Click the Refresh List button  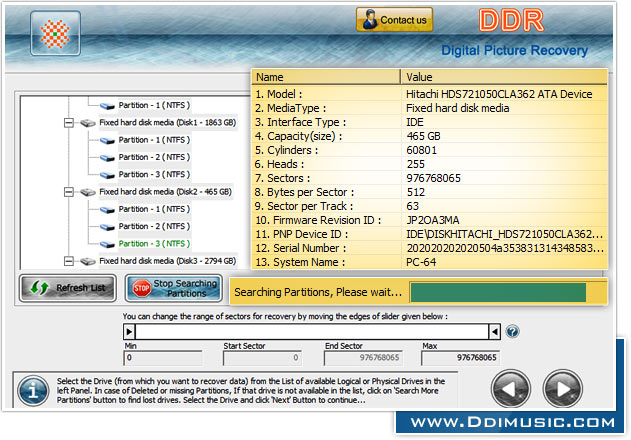[x=68, y=288]
